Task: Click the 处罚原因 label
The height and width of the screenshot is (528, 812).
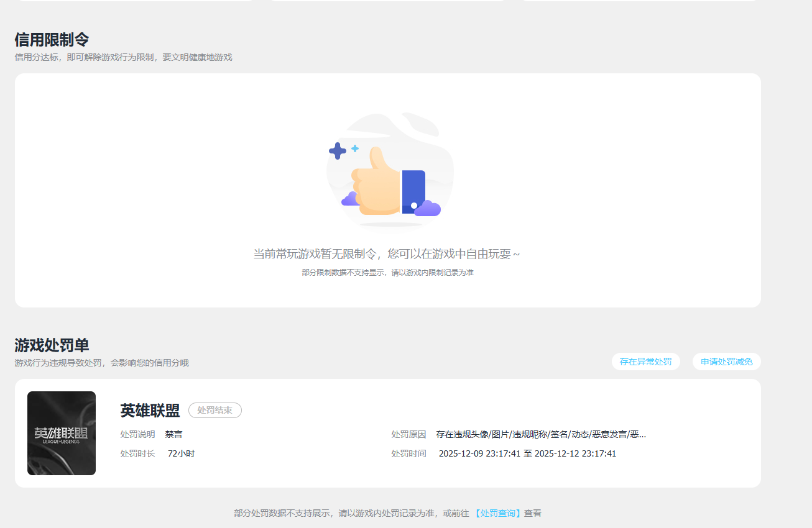Action: coord(408,434)
